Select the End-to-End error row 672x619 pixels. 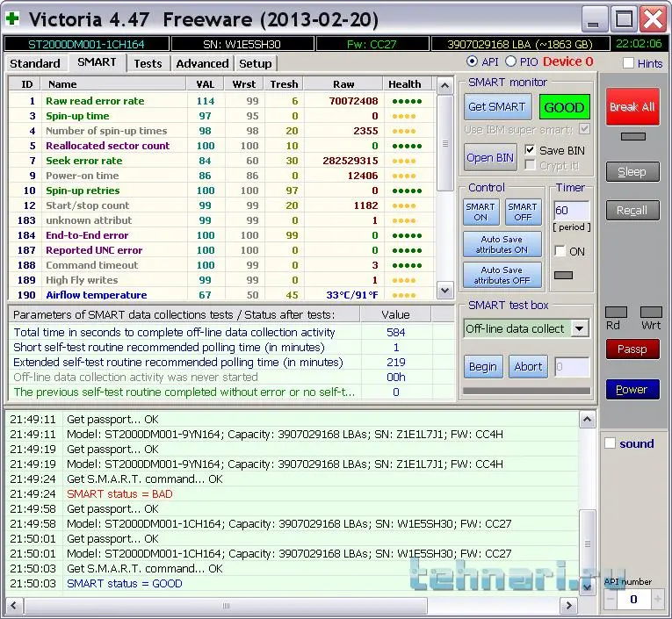pos(221,235)
